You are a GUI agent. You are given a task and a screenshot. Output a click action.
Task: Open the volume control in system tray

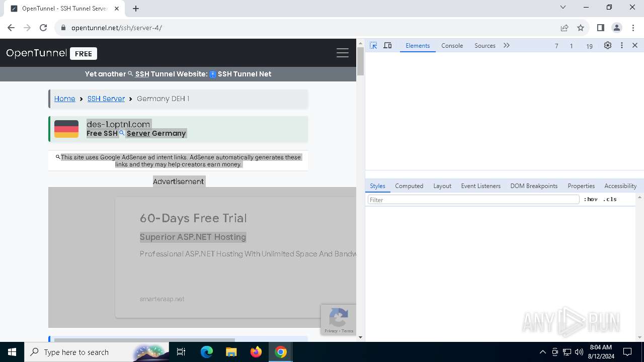[x=579, y=352]
